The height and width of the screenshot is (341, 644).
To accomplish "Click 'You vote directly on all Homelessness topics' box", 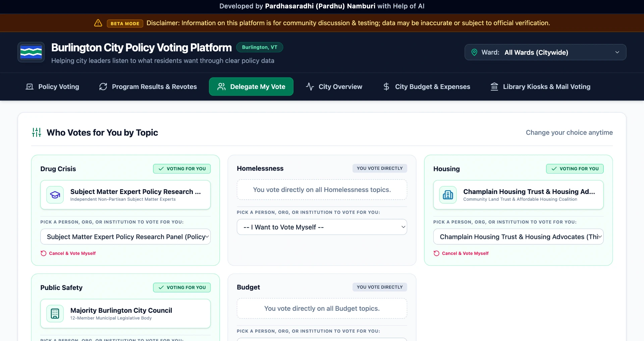I will (322, 190).
